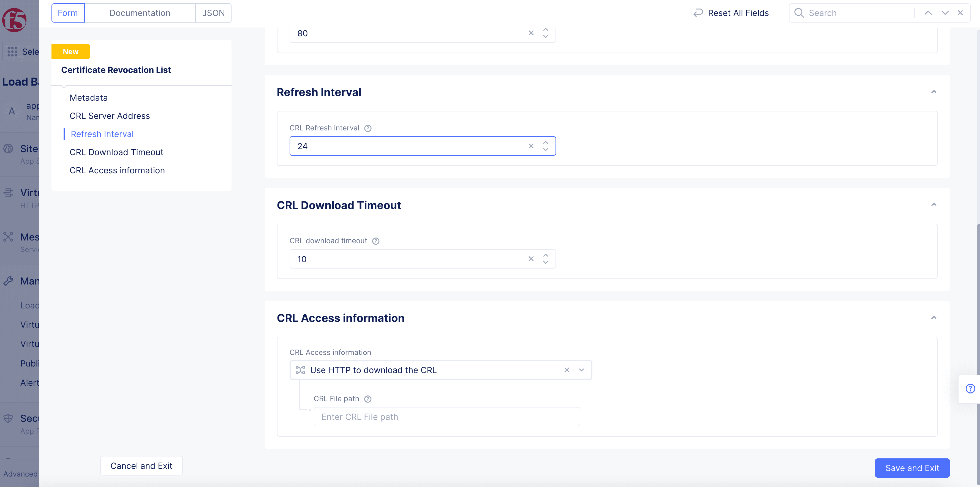Click the Enter CRL File path field
Viewport: 980px width, 487px height.
[x=446, y=417]
